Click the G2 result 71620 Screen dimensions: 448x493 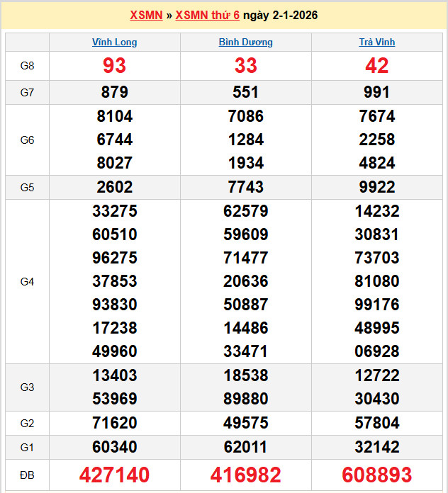[x=114, y=424]
